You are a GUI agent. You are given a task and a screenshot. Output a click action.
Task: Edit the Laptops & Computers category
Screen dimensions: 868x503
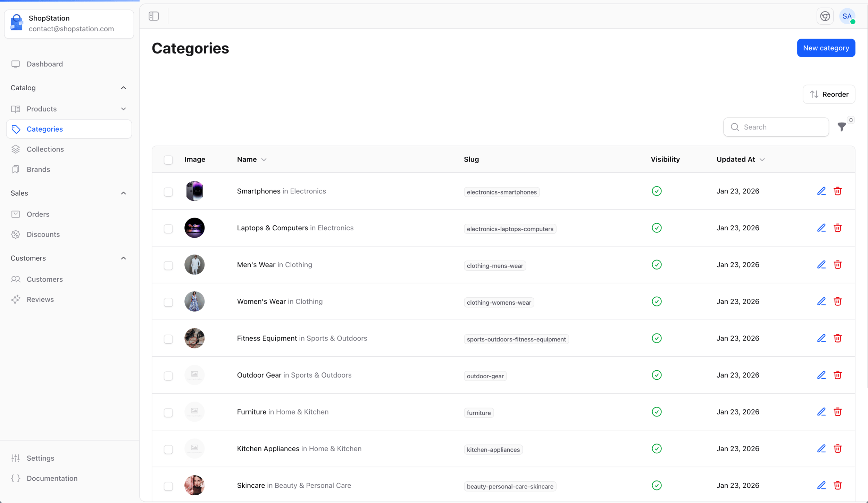tap(821, 228)
